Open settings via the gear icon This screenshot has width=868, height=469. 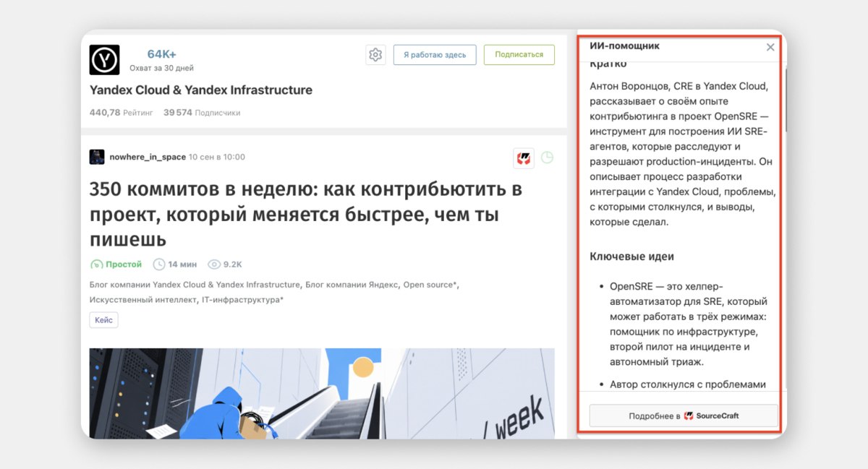(x=375, y=55)
